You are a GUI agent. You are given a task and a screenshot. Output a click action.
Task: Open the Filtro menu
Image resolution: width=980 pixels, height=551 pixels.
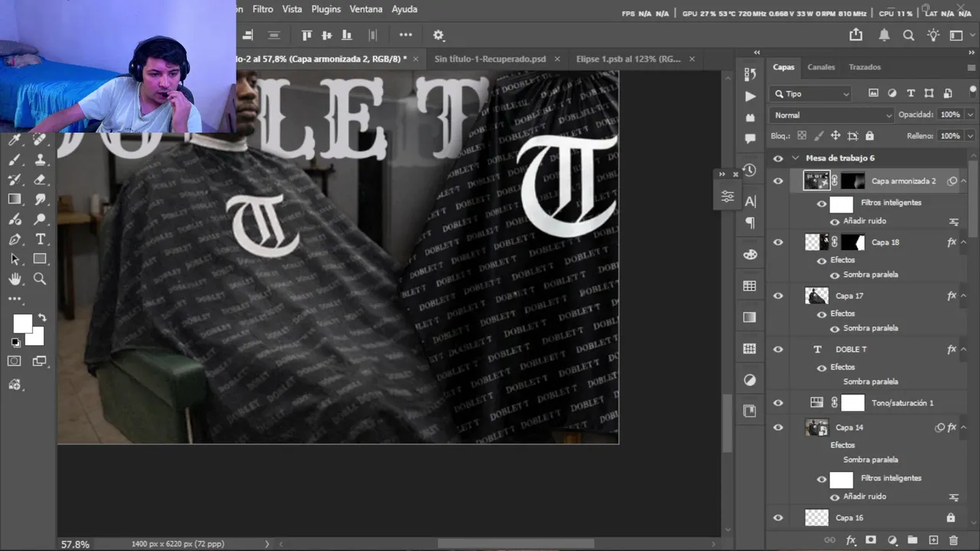[263, 9]
